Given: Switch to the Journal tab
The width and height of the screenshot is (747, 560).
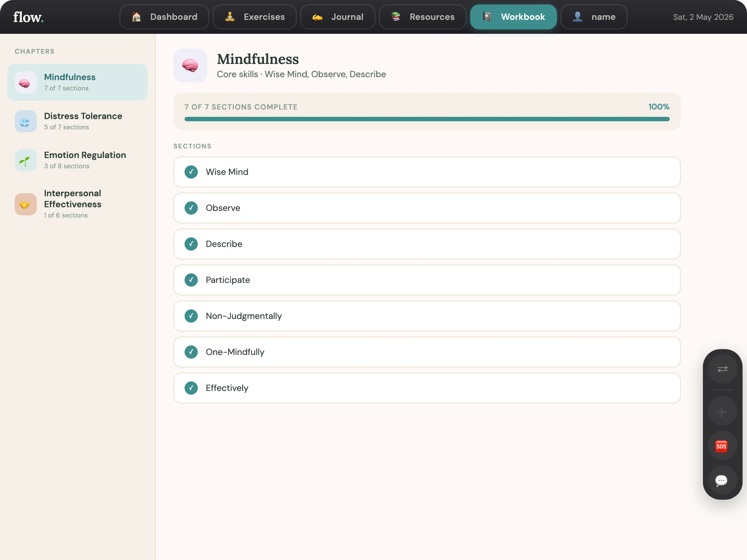Looking at the screenshot, I should (x=338, y=17).
